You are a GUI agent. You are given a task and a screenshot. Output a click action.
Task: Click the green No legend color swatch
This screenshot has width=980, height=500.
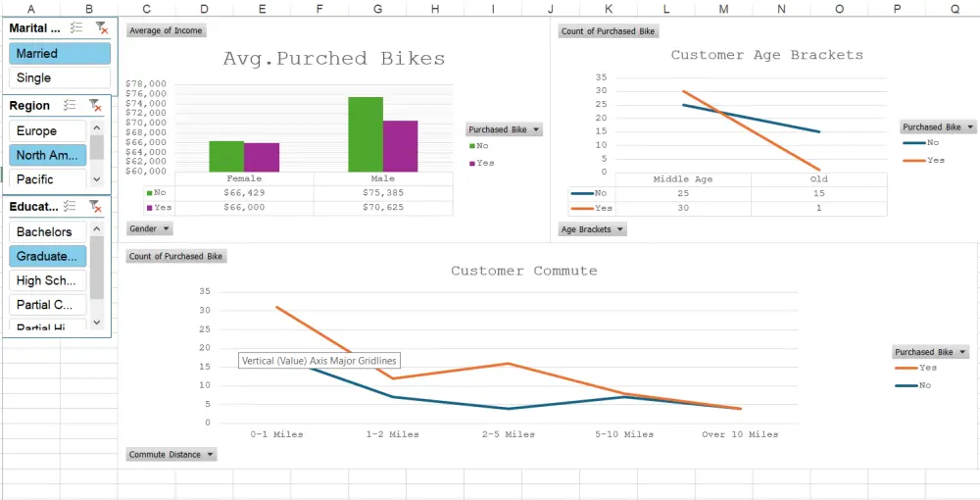coord(471,146)
